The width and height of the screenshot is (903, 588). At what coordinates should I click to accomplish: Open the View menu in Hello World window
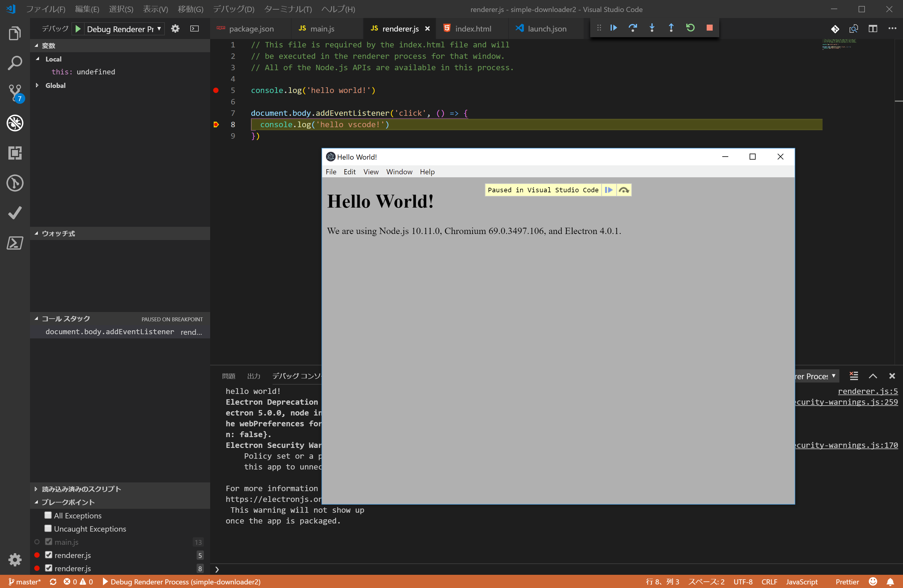pos(371,172)
